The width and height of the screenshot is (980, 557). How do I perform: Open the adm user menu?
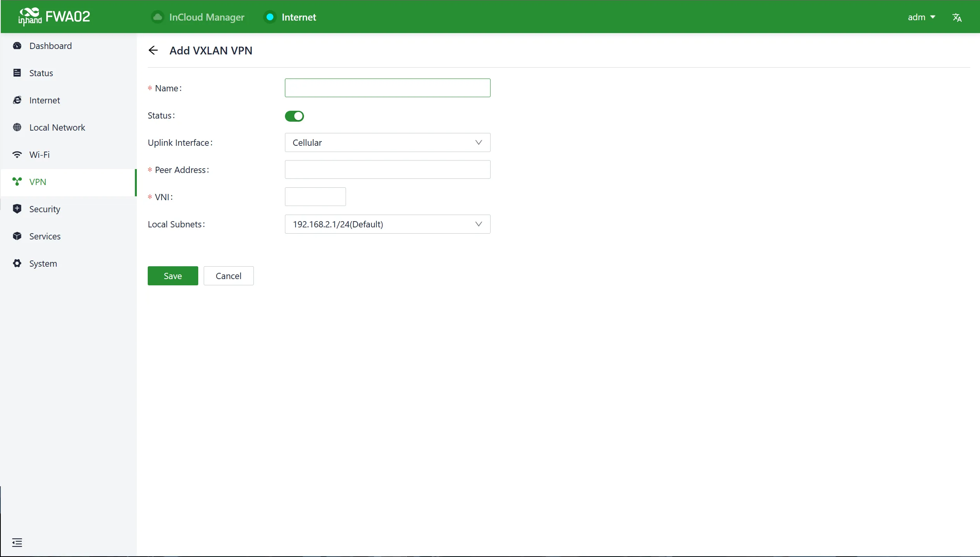point(921,17)
